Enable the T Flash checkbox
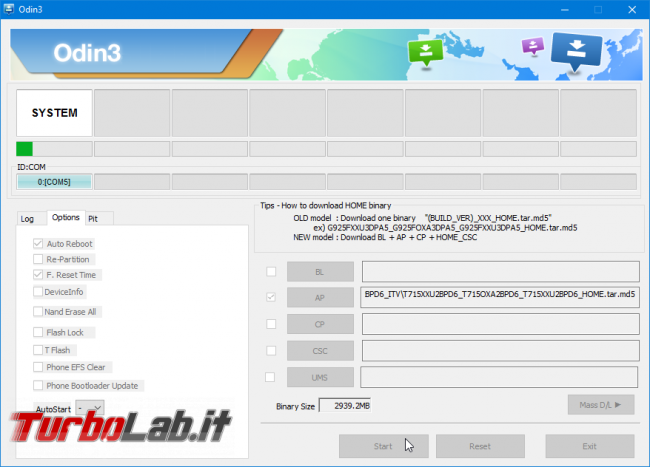Viewport: 650px width, 467px height. 38,350
